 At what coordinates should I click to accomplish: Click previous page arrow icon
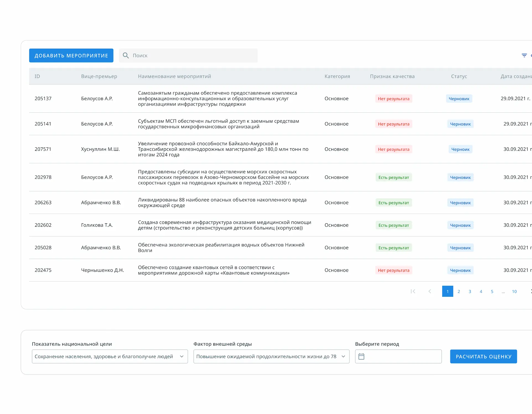click(x=430, y=291)
